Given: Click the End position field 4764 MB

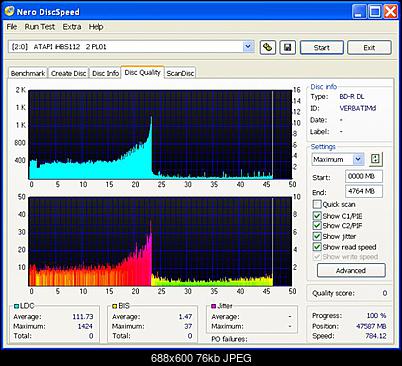Looking at the screenshot, I should click(364, 191).
